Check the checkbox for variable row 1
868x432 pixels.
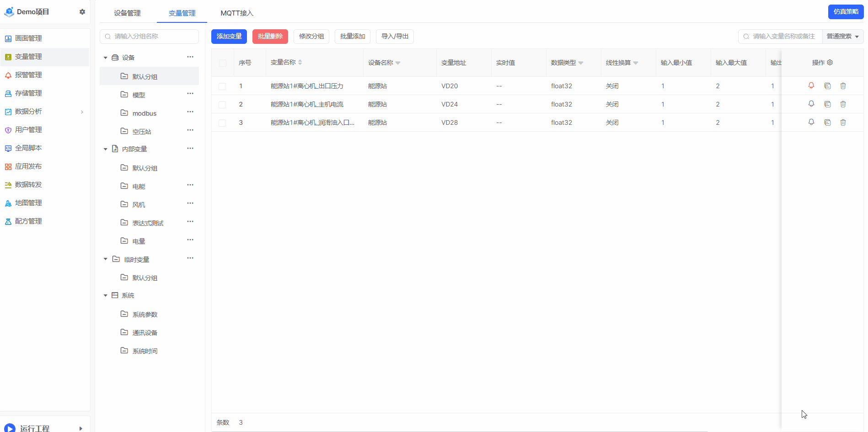pyautogui.click(x=222, y=86)
